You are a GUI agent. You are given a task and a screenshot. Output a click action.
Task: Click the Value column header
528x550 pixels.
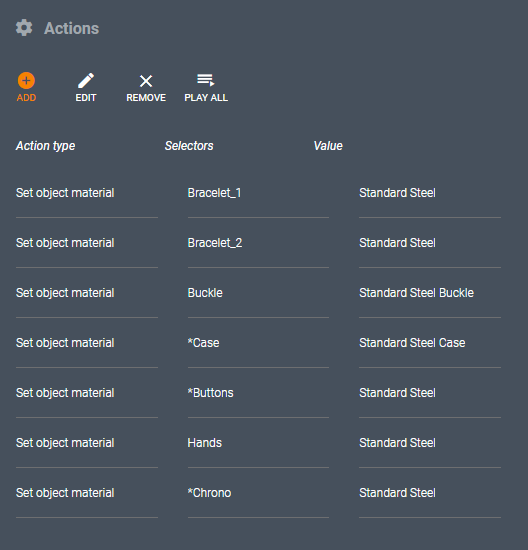click(x=328, y=146)
